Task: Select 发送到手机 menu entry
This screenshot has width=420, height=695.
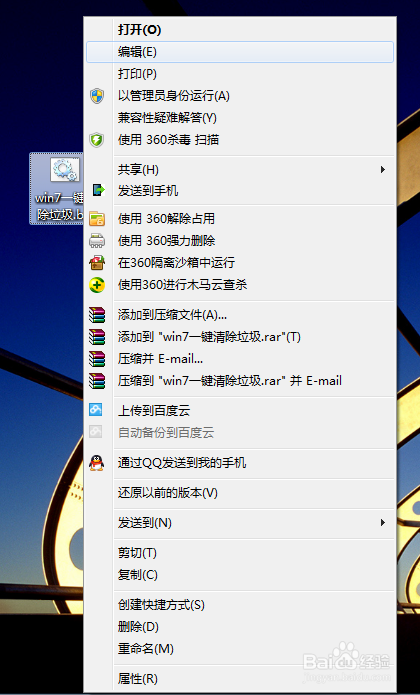Action: (240, 191)
